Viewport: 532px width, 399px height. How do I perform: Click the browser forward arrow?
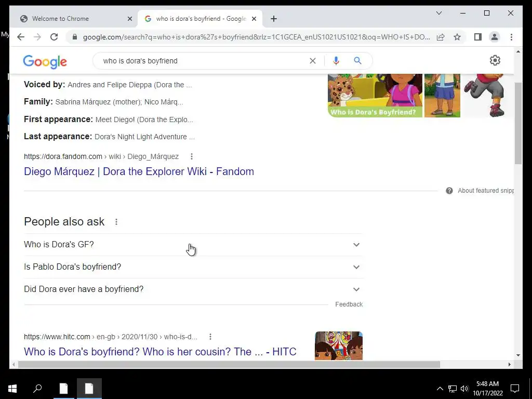click(x=37, y=37)
